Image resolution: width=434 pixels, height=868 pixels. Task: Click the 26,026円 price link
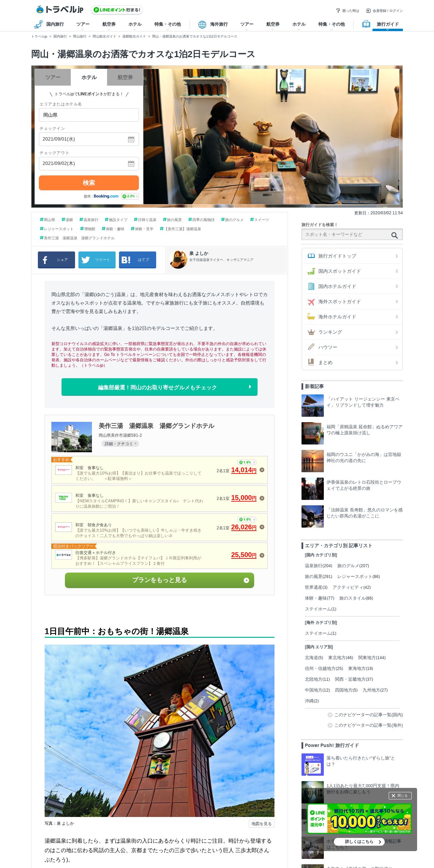[244, 527]
